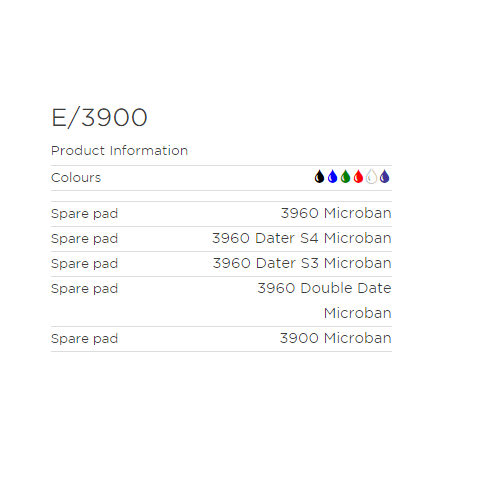Open the 3900 Microban spare pad
The width and height of the screenshot is (500, 498).
point(335,338)
